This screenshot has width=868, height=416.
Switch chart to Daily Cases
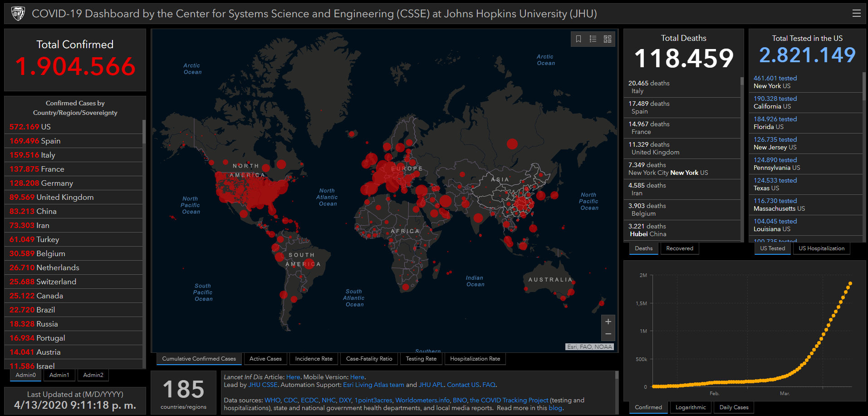point(734,407)
